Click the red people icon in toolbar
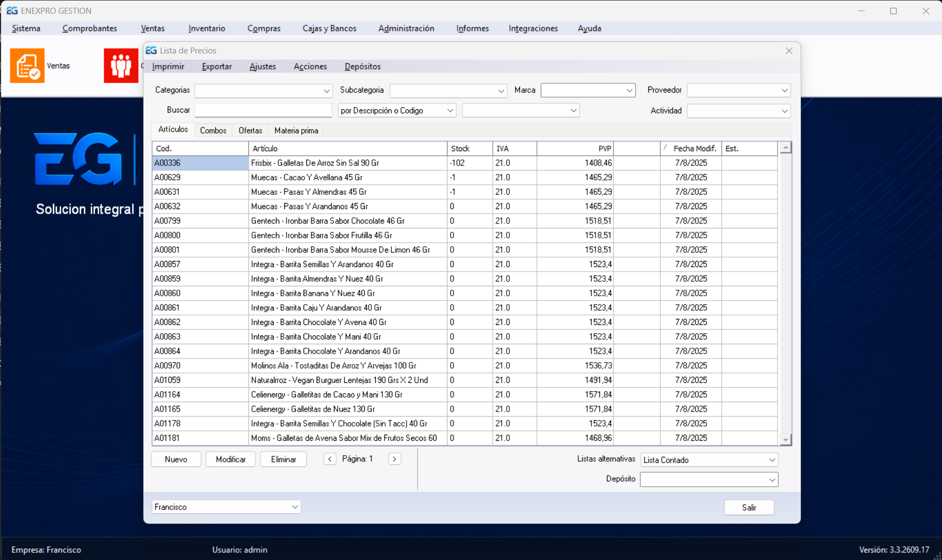The height and width of the screenshot is (560, 942). click(121, 66)
